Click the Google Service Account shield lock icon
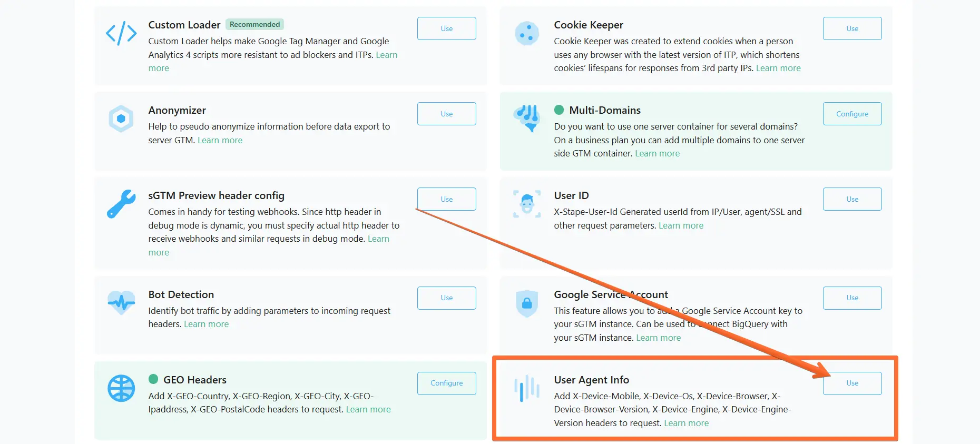The image size is (980, 444). click(527, 303)
